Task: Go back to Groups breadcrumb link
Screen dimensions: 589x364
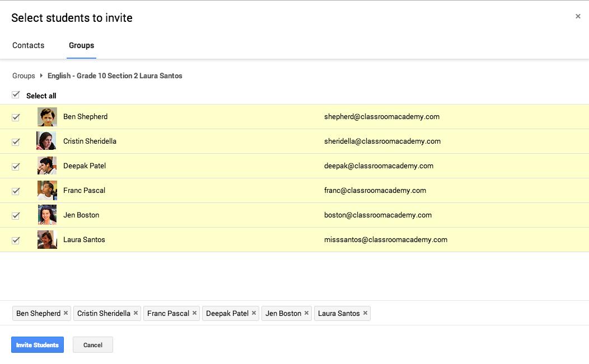Action: (x=24, y=75)
